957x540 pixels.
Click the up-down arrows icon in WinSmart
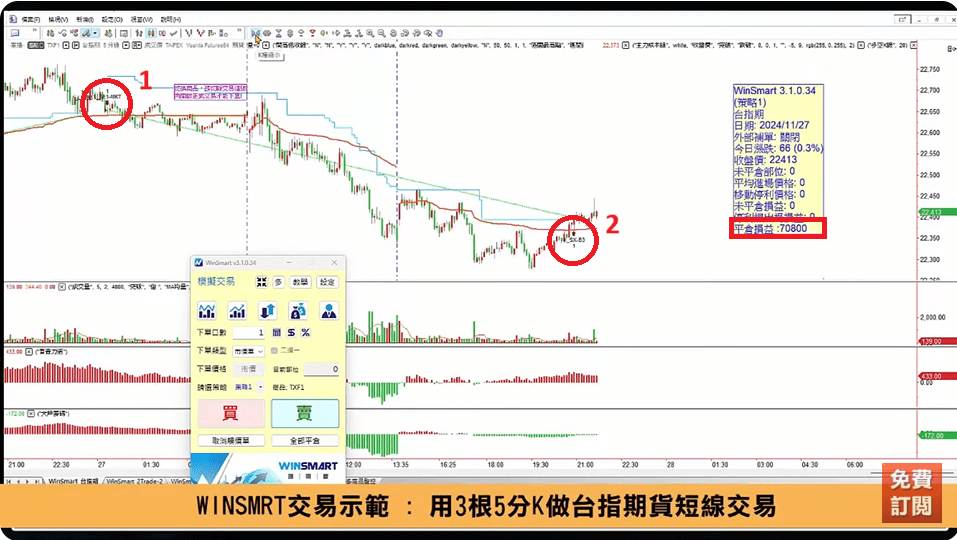(x=267, y=311)
